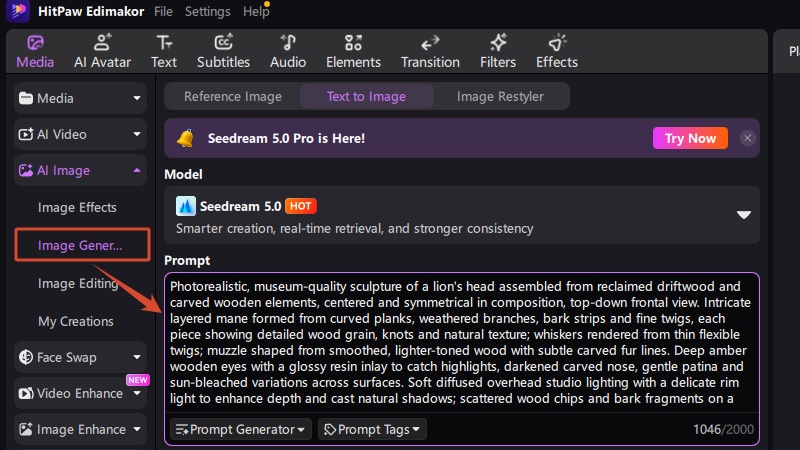Screen dimensions: 800x450
Task: Open the Audio tool icon
Action: [x=288, y=42]
